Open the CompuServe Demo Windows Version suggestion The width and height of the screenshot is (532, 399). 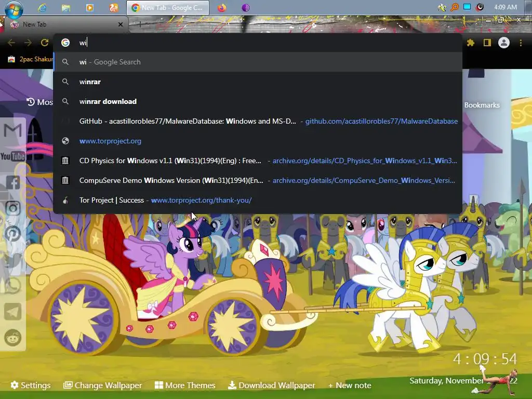click(258, 180)
